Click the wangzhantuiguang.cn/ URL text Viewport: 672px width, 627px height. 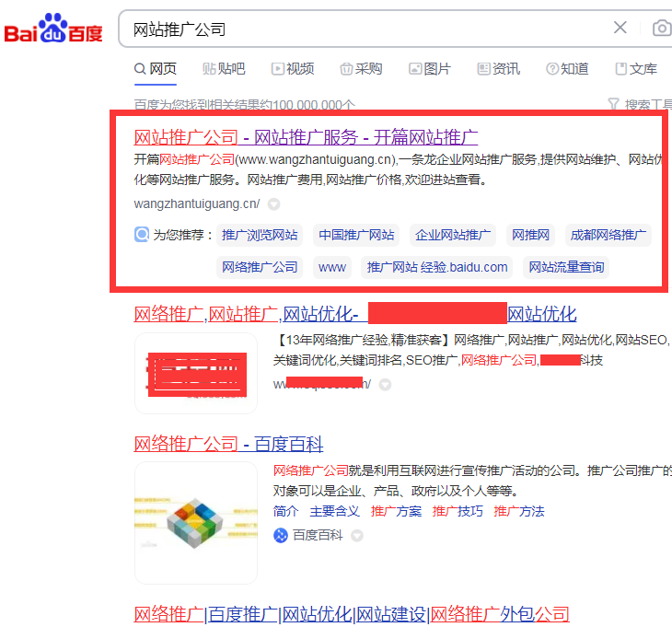(x=197, y=203)
